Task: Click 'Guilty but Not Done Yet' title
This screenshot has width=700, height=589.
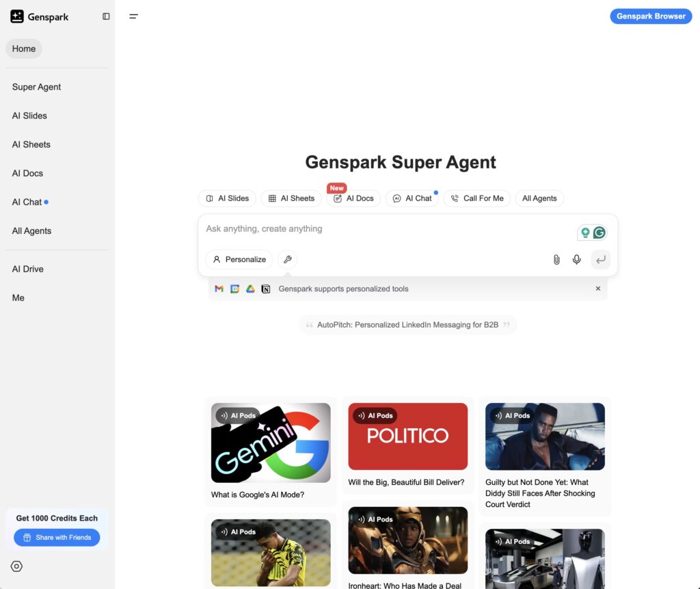Action: pyautogui.click(x=540, y=493)
